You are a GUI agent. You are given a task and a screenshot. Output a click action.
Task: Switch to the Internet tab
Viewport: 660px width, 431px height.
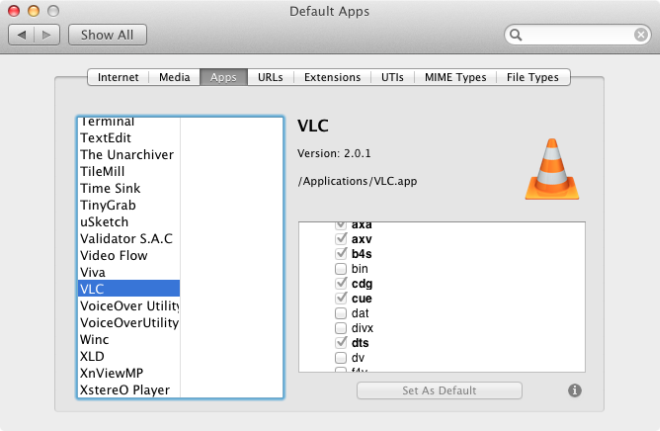click(118, 77)
